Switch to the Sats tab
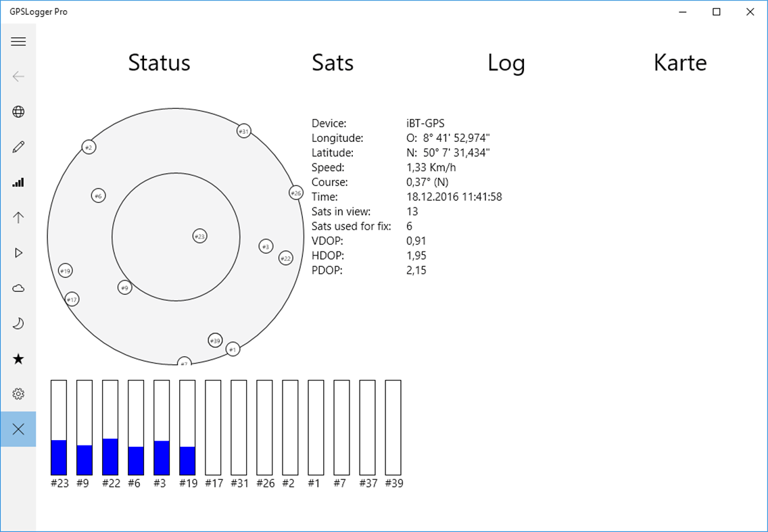768x532 pixels. click(332, 62)
